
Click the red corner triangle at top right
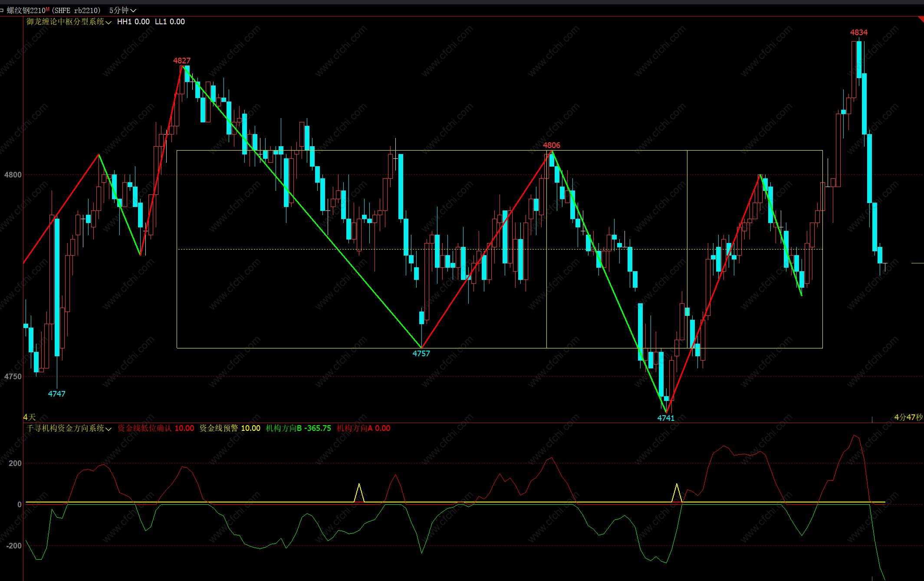(x=921, y=19)
